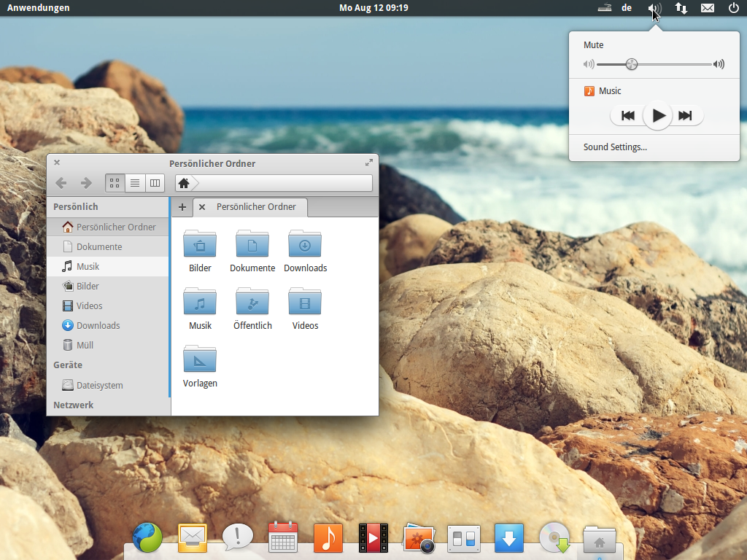747x560 pixels.
Task: Click the volume slider handle
Action: 632,64
